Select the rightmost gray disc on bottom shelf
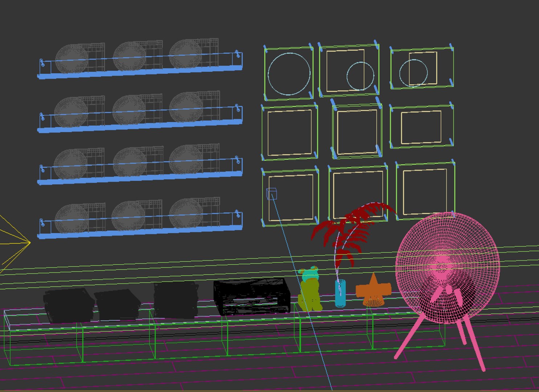The width and height of the screenshot is (539, 392). [x=186, y=213]
